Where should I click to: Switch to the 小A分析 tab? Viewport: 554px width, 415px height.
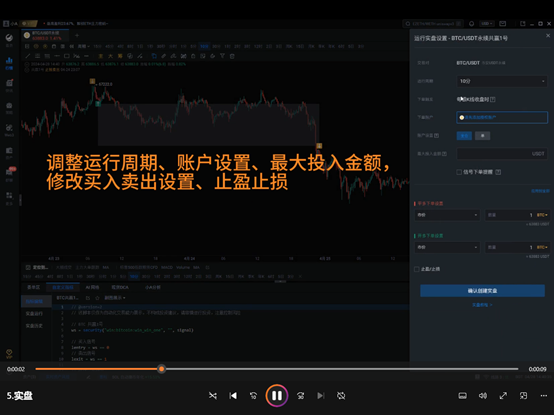tap(153, 287)
